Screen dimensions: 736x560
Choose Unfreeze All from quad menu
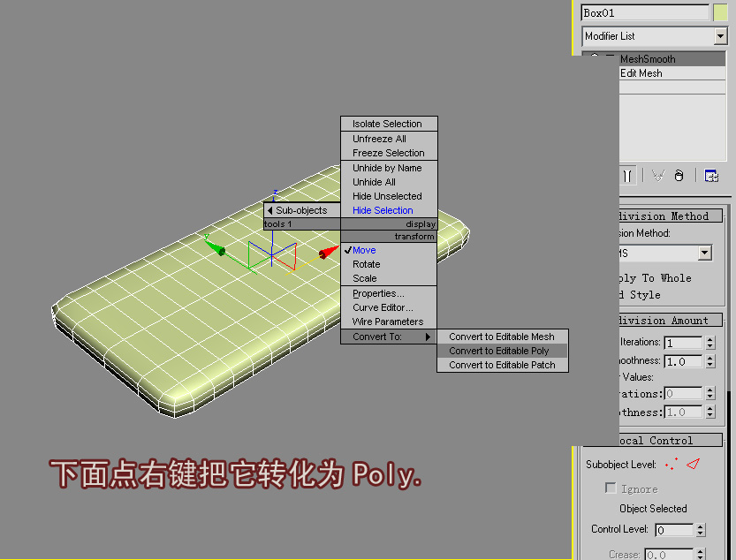pyautogui.click(x=389, y=139)
